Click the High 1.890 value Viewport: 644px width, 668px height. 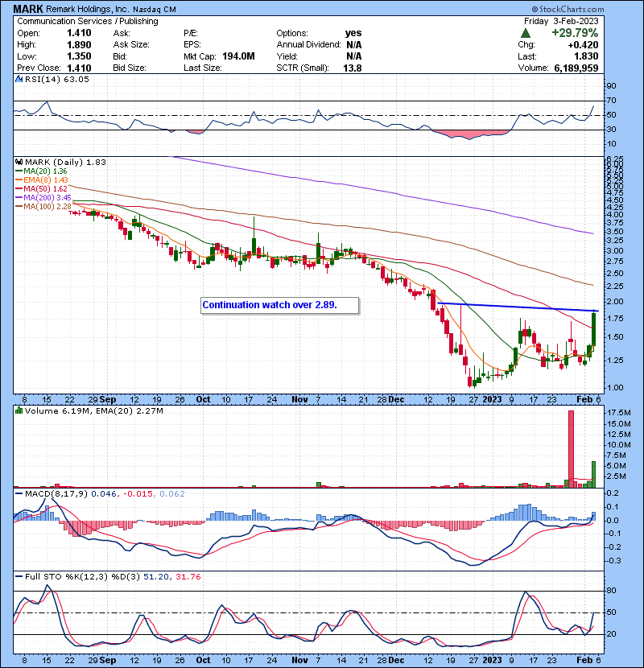pyautogui.click(x=79, y=45)
